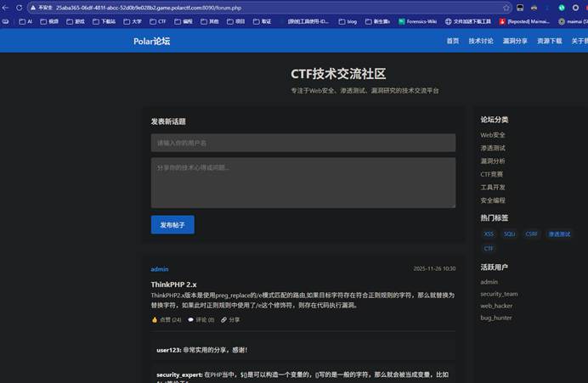Open the 漏洞分析 forum category
Screen dimensions: 588x383
(492, 161)
